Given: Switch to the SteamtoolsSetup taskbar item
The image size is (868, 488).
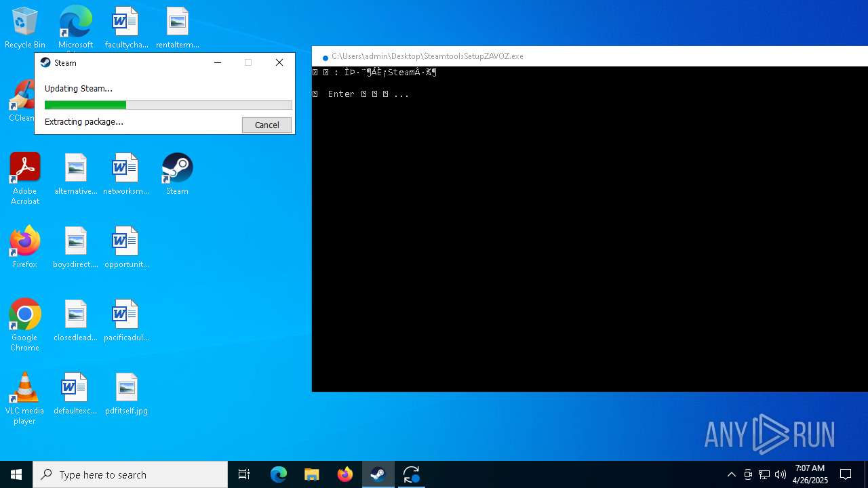Looking at the screenshot, I should [x=412, y=474].
